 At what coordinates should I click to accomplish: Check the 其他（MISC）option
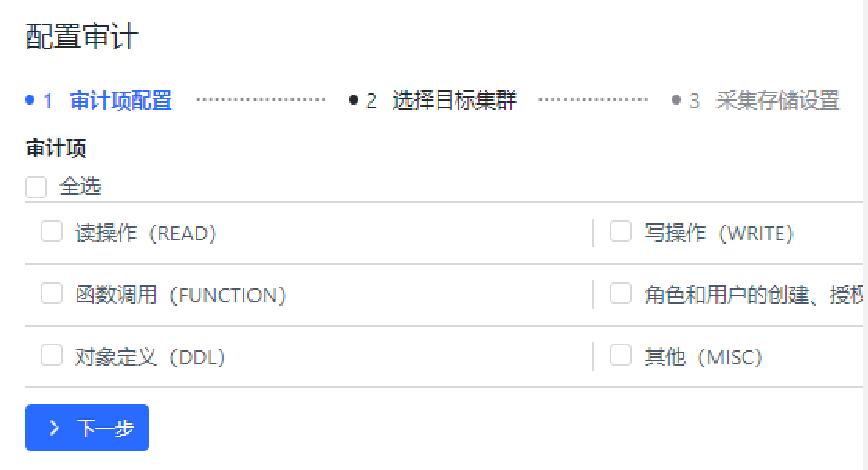coord(621,355)
